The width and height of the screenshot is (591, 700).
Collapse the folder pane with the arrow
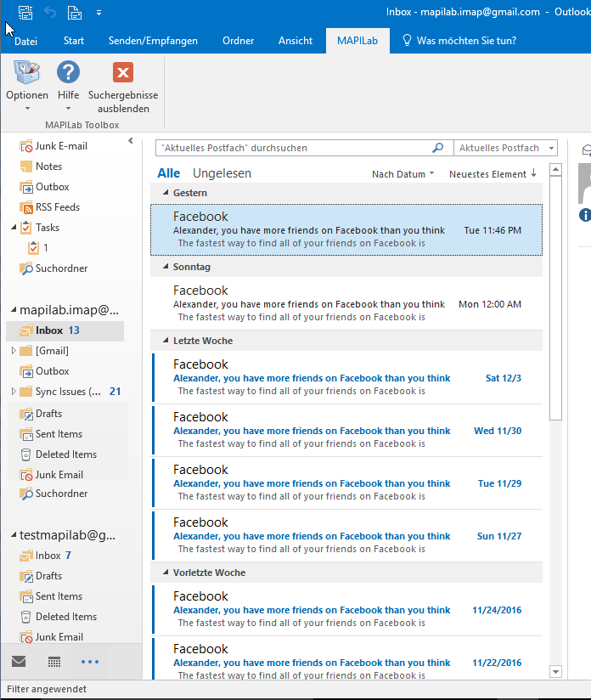(x=130, y=141)
